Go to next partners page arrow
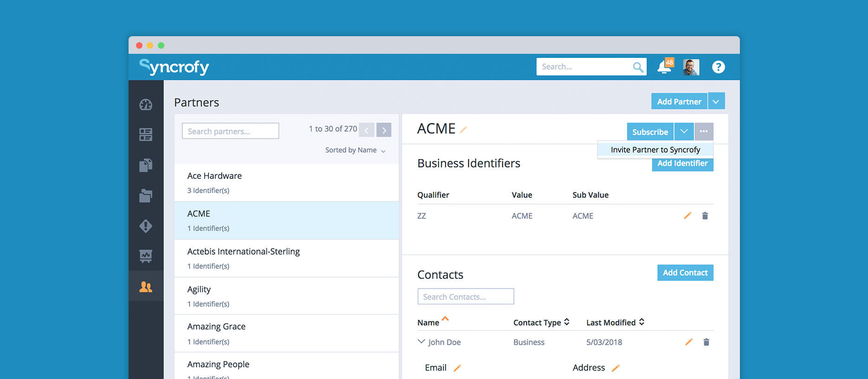This screenshot has height=379, width=868. click(384, 130)
